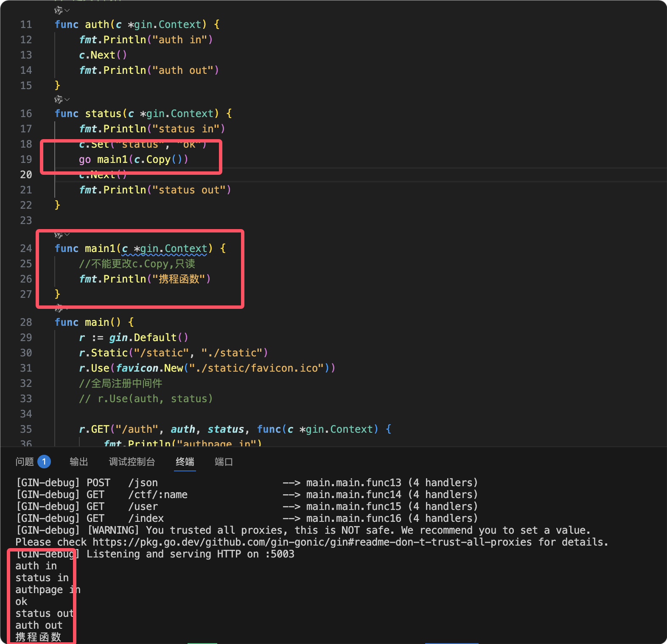Click the underlined gin.Context parameter in main1
The height and width of the screenshot is (644, 667).
tap(173, 249)
